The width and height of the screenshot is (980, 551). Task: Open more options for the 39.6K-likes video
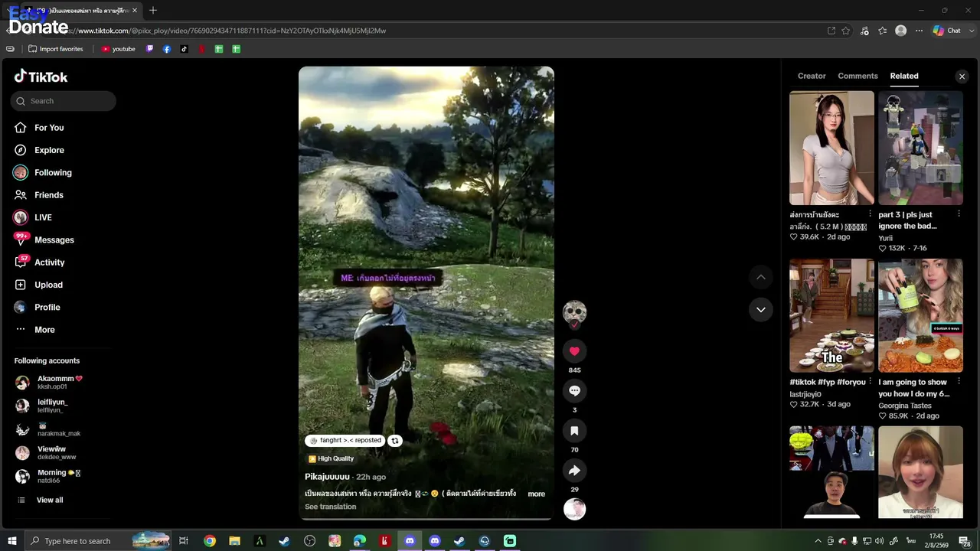coord(870,215)
